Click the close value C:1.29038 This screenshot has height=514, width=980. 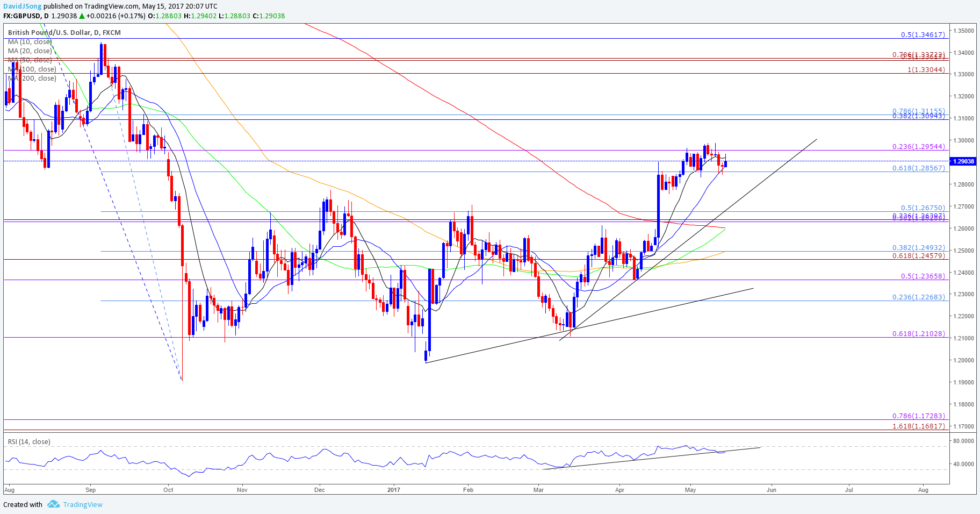[x=269, y=16]
